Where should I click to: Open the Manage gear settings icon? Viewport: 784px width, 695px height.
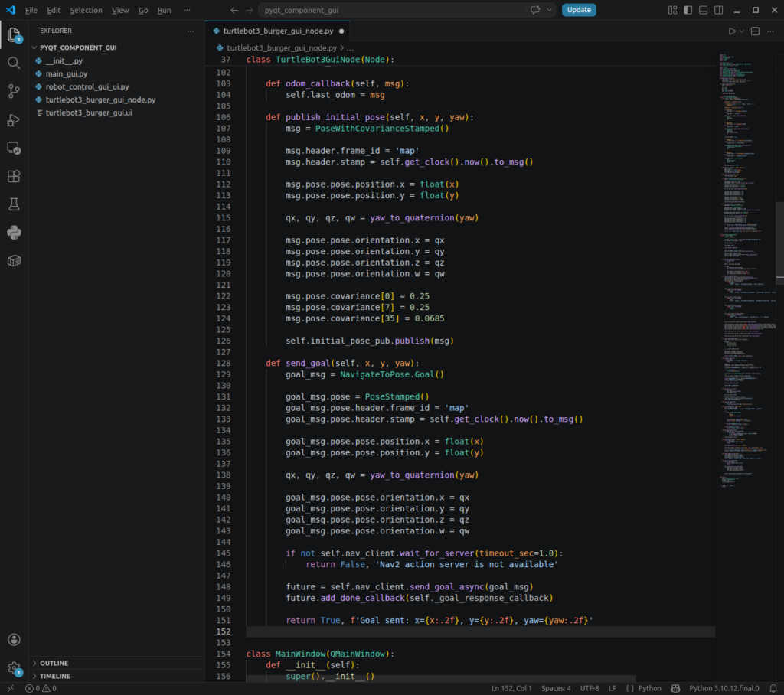click(x=14, y=667)
